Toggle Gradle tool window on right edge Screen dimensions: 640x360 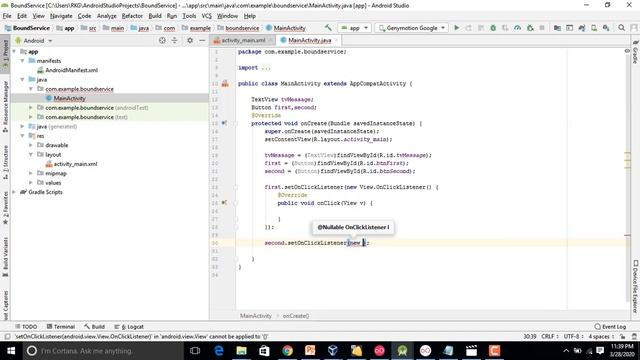(635, 51)
